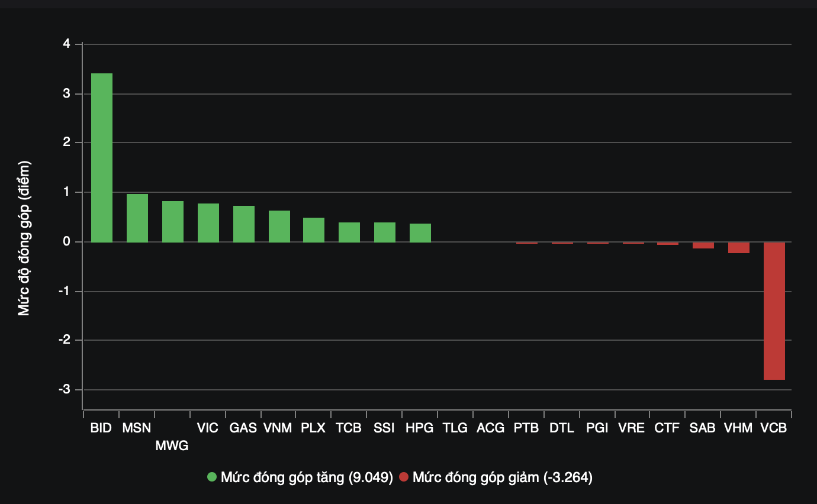Select the PLX bar
817x504 pixels.
coord(313,230)
